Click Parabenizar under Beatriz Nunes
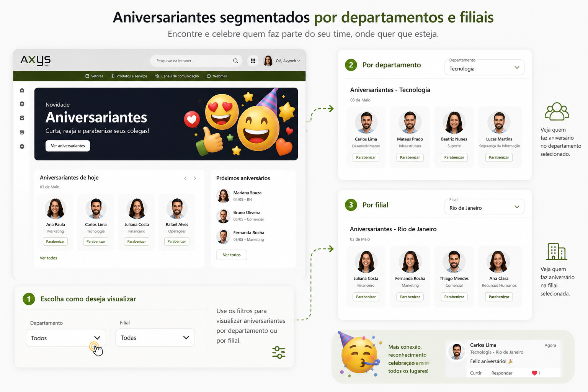 454,157
